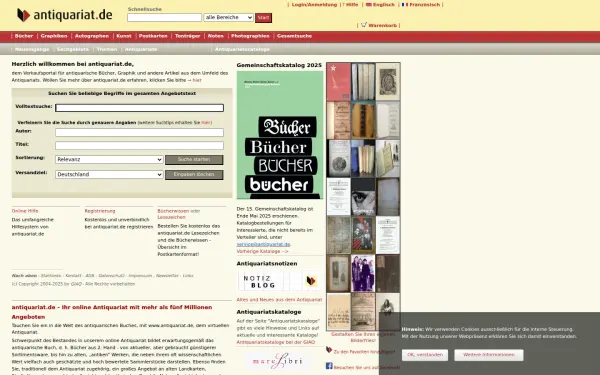Go to Sachgebiete submenu
This screenshot has height=375, width=600.
73,49
